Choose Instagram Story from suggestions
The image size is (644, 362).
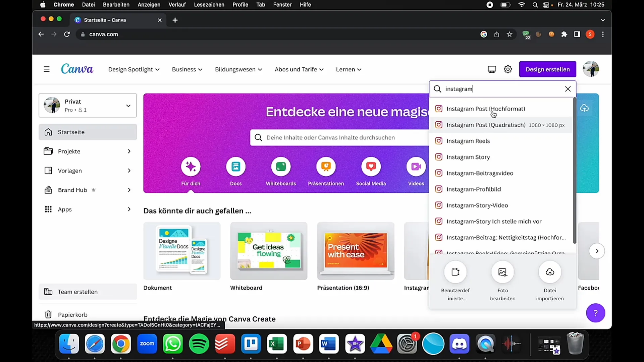[501, 157]
